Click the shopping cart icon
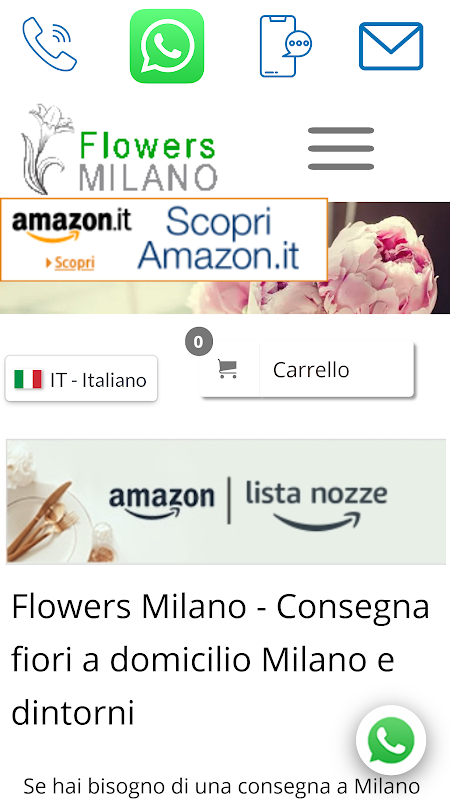The image size is (450, 800). 228,369
